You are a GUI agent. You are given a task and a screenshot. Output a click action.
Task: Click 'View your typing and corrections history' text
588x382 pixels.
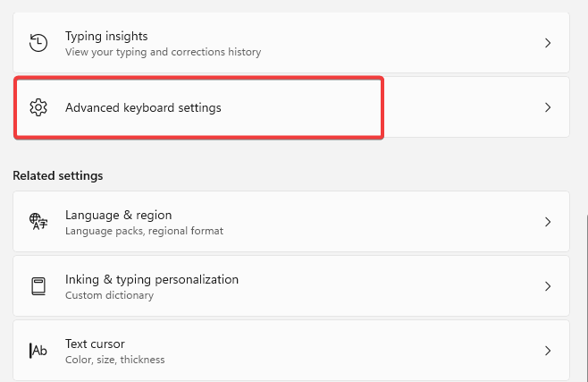pyautogui.click(x=163, y=52)
